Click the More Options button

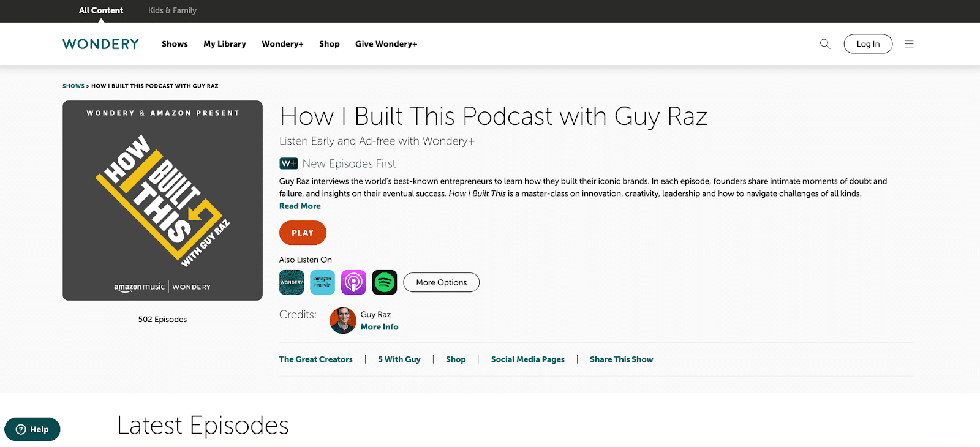coord(441,282)
